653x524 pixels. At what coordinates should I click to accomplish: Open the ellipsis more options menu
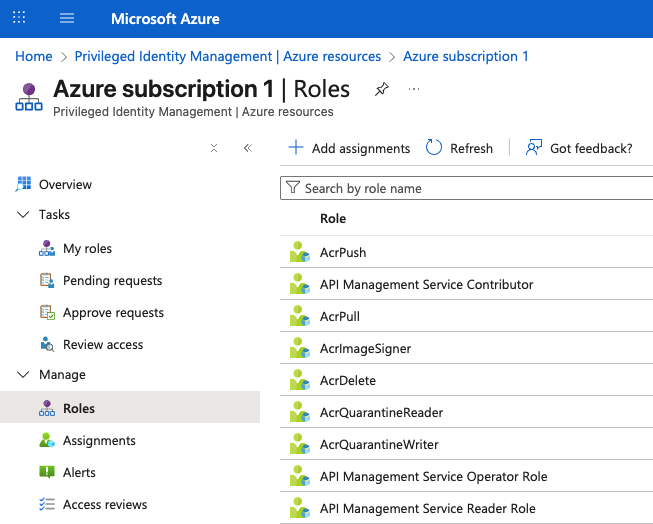pos(414,89)
